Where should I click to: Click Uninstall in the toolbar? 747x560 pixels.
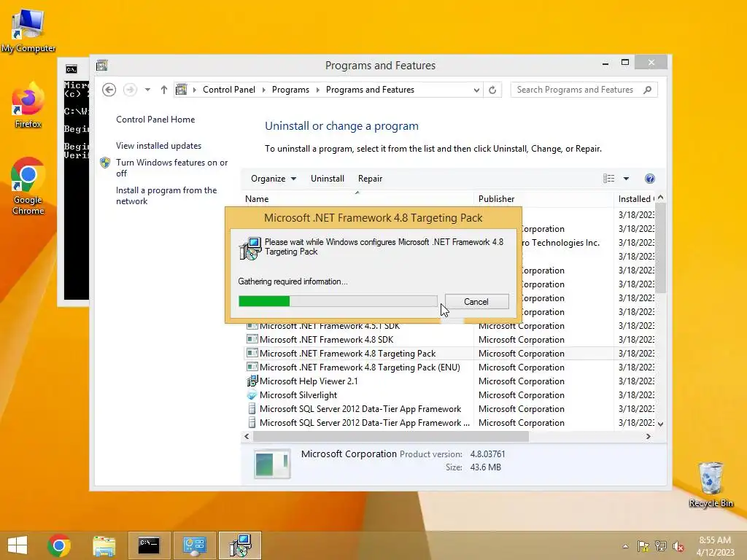pyautogui.click(x=328, y=179)
